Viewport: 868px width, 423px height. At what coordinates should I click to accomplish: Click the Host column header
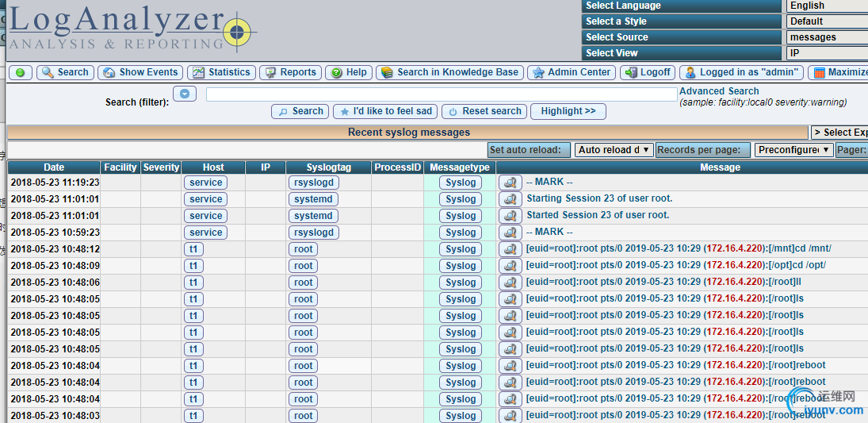pyautogui.click(x=213, y=167)
